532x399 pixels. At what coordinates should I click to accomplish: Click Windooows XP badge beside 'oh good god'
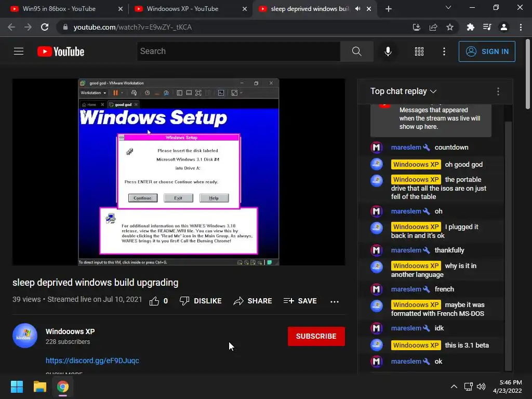pos(416,165)
